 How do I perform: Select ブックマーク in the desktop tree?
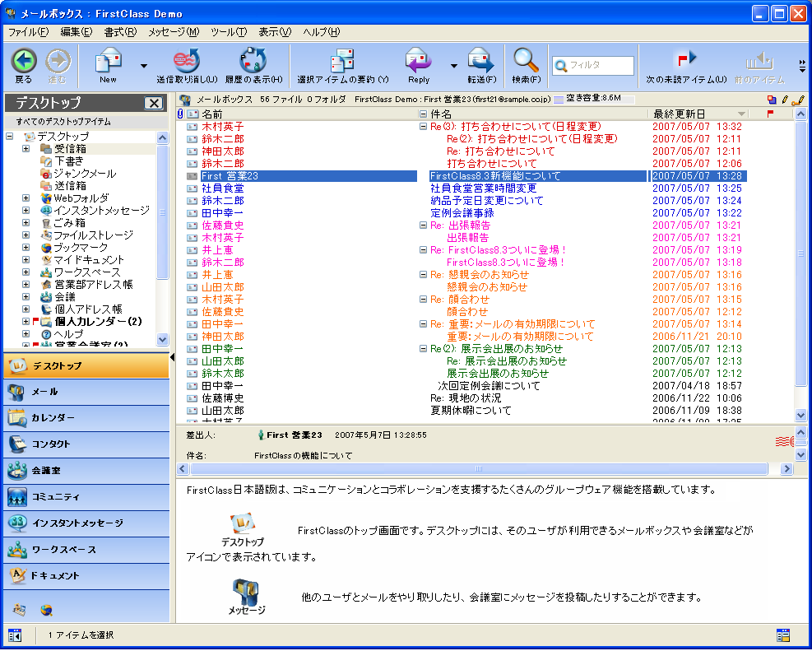[x=81, y=248]
